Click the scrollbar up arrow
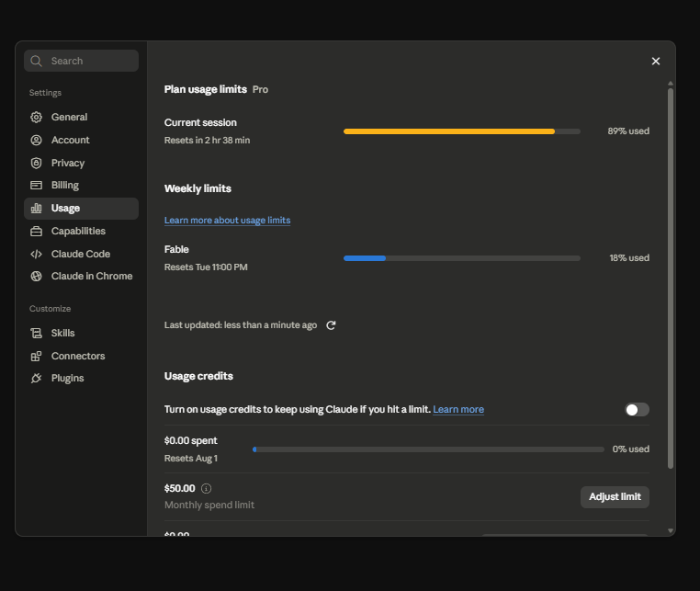 (670, 84)
